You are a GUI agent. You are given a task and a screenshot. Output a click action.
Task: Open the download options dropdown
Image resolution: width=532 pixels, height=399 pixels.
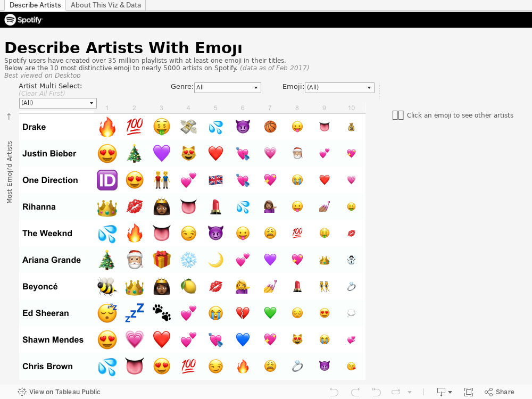tap(444, 392)
